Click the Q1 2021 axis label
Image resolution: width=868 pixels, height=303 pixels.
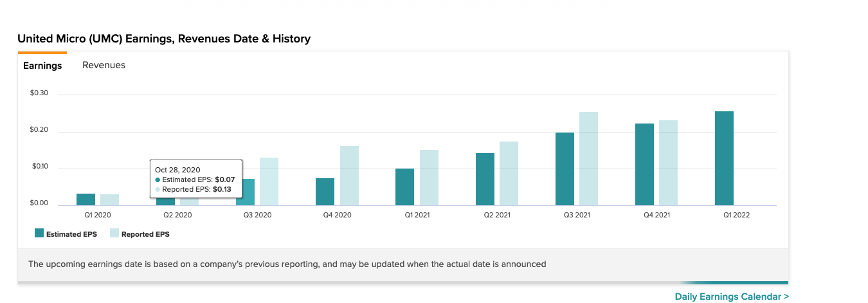(x=417, y=216)
